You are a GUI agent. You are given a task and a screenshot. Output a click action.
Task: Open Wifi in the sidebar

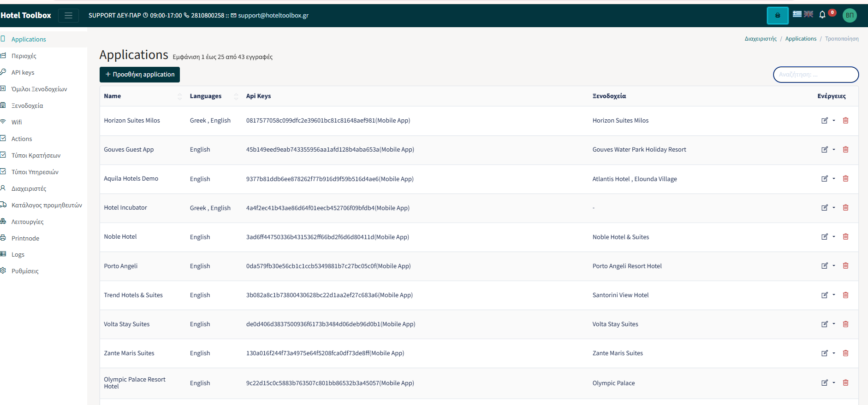[x=17, y=122]
